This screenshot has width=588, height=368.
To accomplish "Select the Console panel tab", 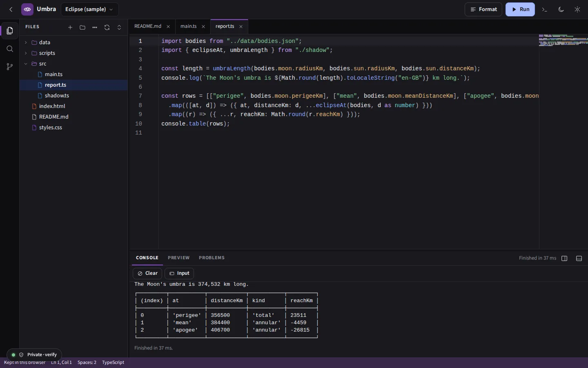I will (x=147, y=258).
